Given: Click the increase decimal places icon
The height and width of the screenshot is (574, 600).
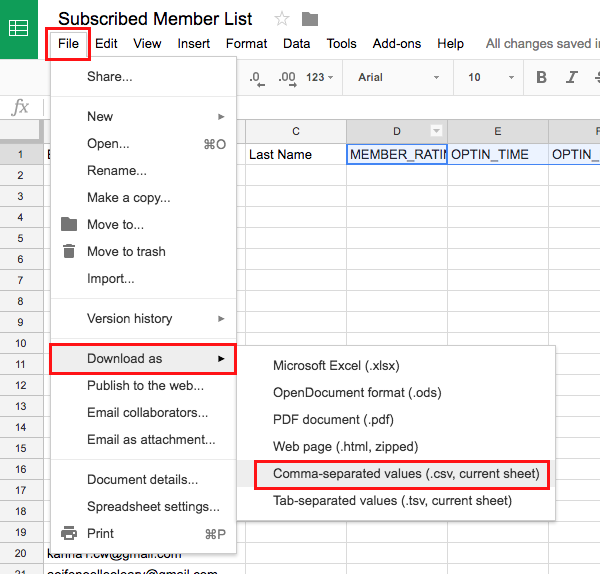Looking at the screenshot, I should click(287, 78).
